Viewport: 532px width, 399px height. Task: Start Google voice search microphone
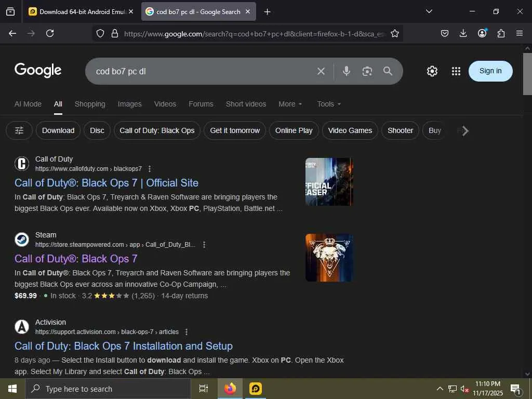[347, 71]
